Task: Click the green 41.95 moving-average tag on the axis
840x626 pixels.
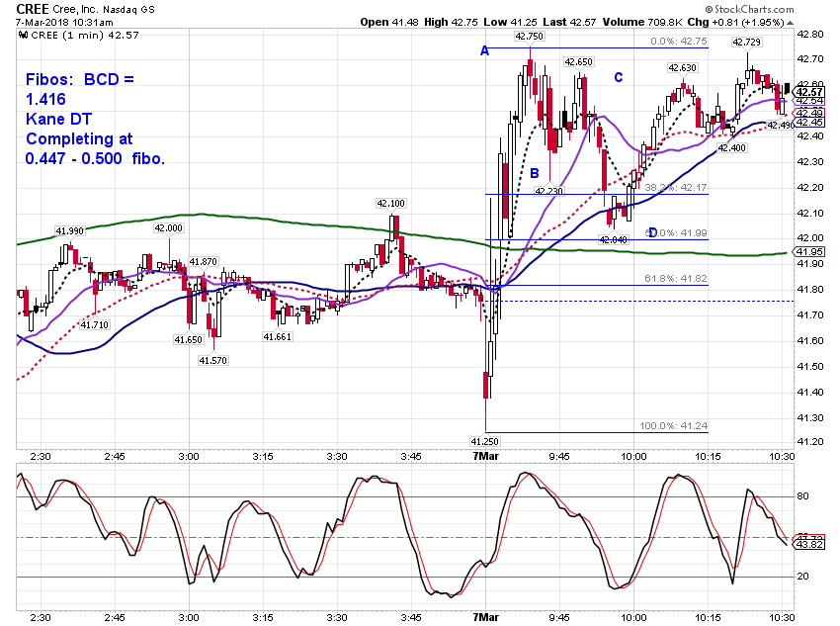Action: pyautogui.click(x=809, y=252)
